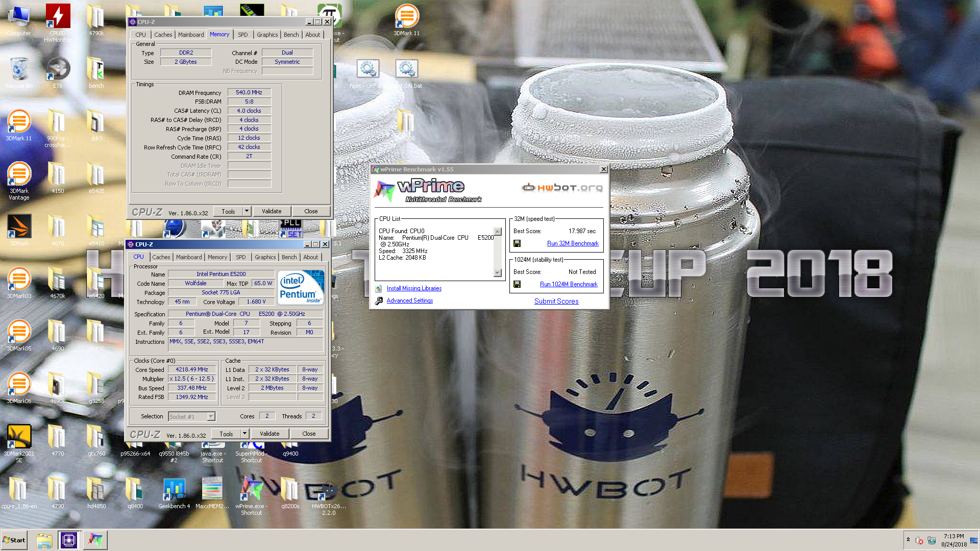The height and width of the screenshot is (551, 980).
Task: Launch 3DMark06 desktop shortcut
Action: [19, 388]
